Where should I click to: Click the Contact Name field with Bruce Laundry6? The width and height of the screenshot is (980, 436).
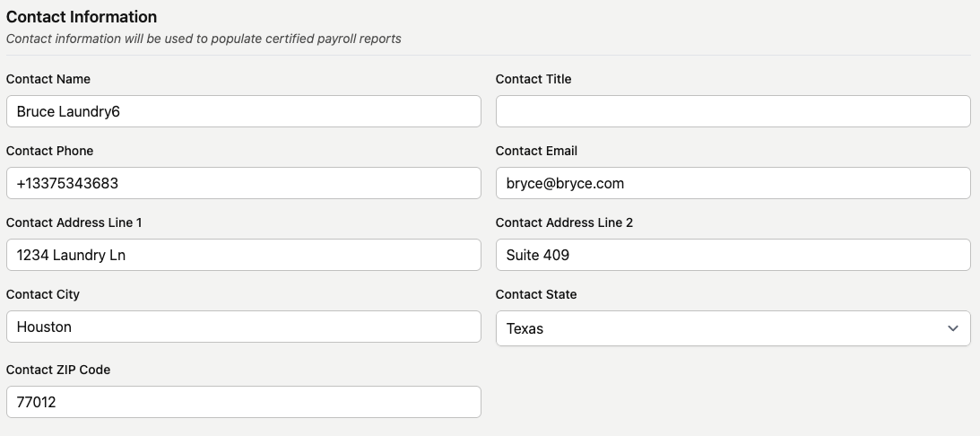(x=243, y=111)
